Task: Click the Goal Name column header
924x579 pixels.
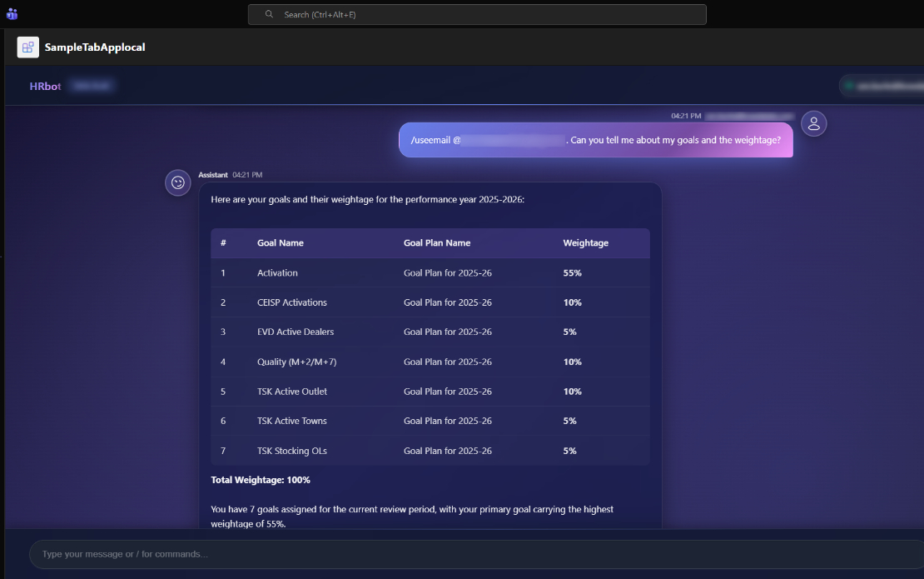Action: click(281, 243)
